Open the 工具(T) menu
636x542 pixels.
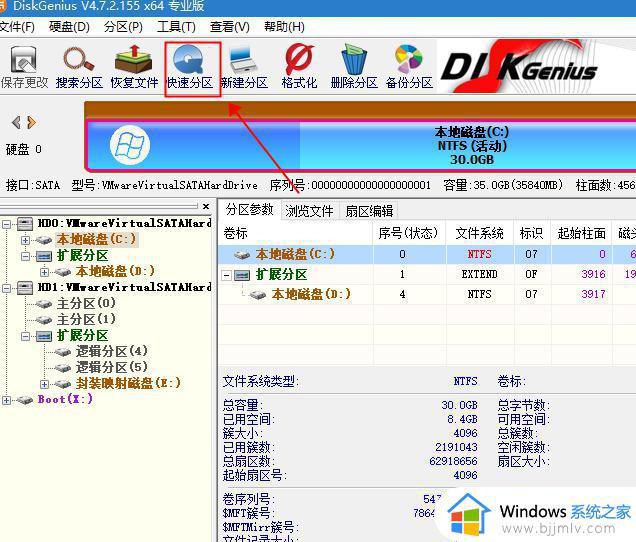(x=176, y=27)
